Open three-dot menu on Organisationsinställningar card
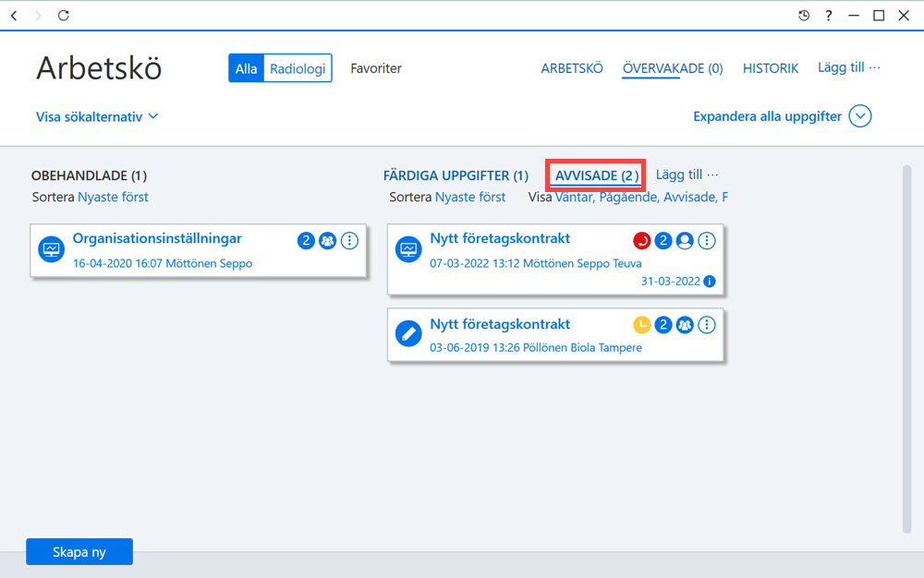924x578 pixels. click(349, 241)
